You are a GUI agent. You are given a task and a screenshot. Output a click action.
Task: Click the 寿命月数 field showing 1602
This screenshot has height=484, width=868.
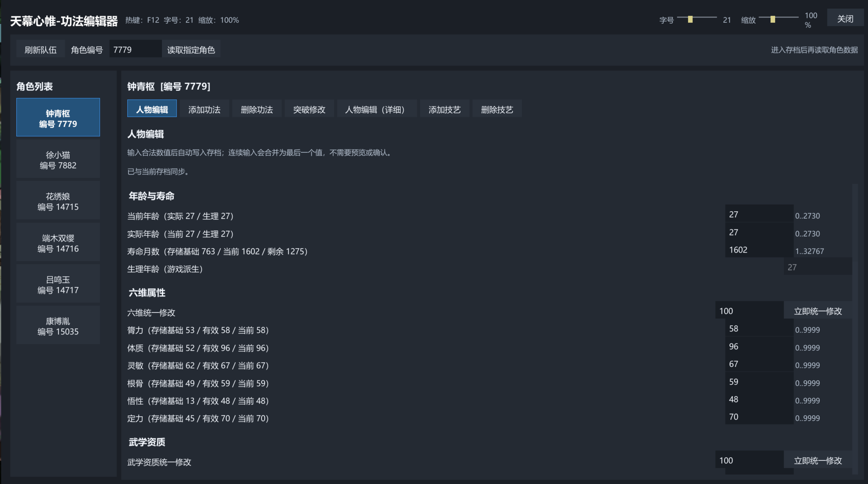(759, 249)
